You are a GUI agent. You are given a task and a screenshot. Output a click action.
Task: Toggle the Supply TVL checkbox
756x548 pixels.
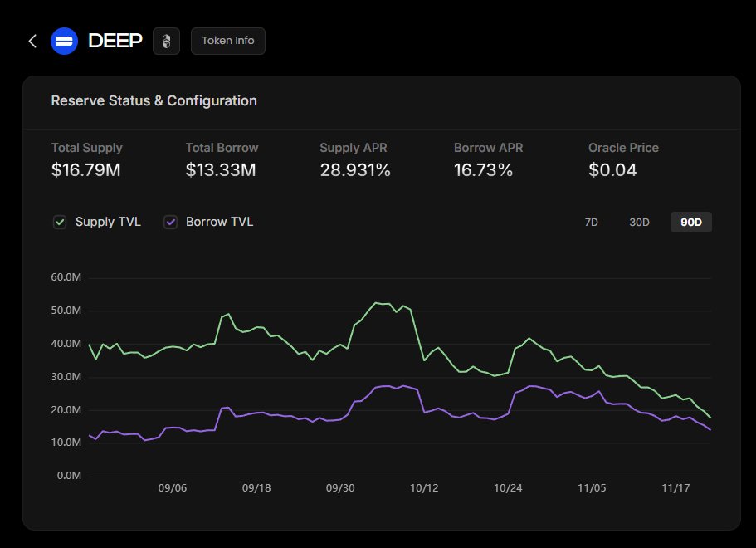(x=60, y=222)
